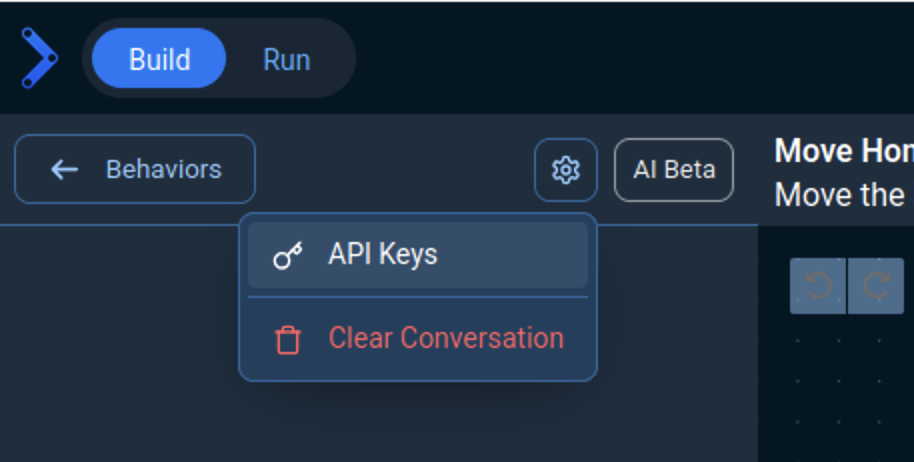914x462 pixels.
Task: Click the Move Home behavior title
Action: [x=843, y=152]
